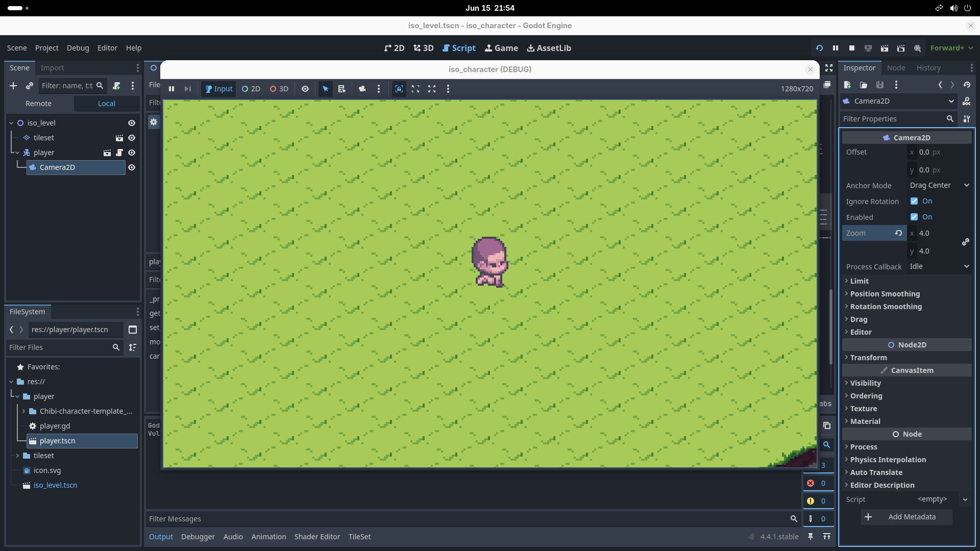Viewport: 980px width, 551px height.
Task: Click the camera override icon in game toolbar
Action: click(x=362, y=89)
